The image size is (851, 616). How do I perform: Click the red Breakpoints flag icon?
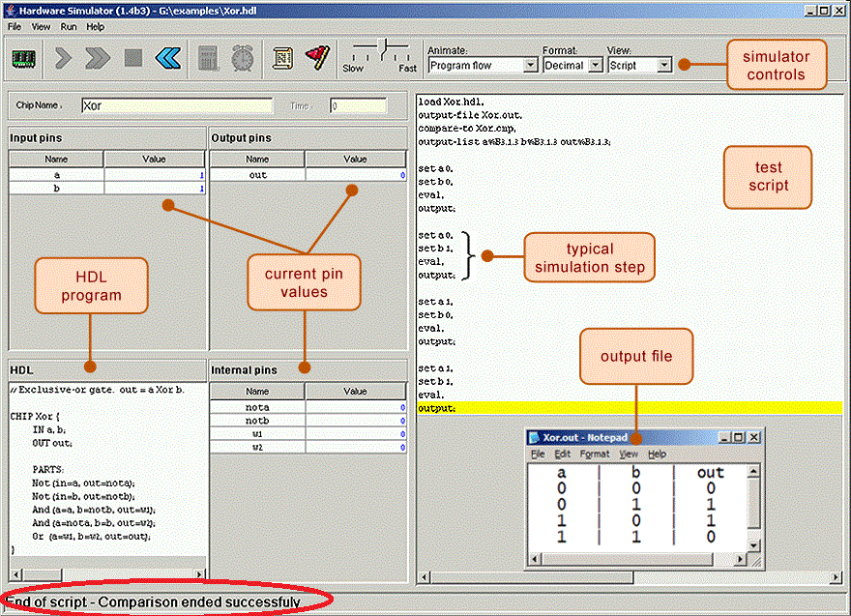click(317, 58)
